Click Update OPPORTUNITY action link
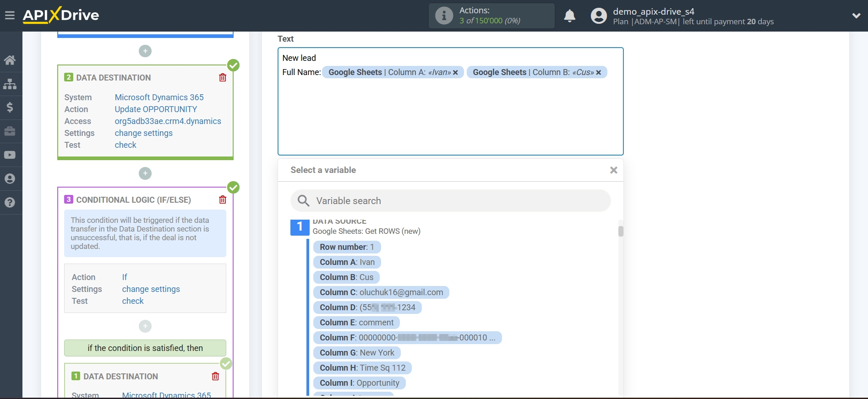Viewport: 868px width, 399px height. pyautogui.click(x=156, y=109)
